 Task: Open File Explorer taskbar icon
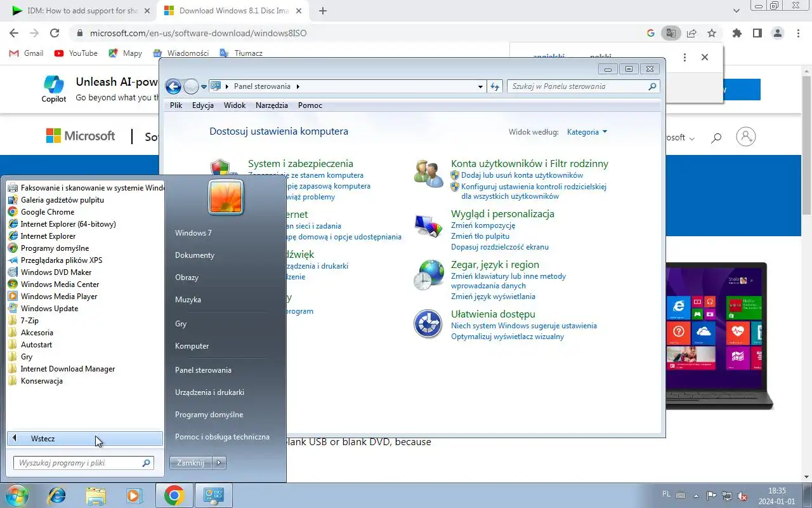[x=96, y=495]
